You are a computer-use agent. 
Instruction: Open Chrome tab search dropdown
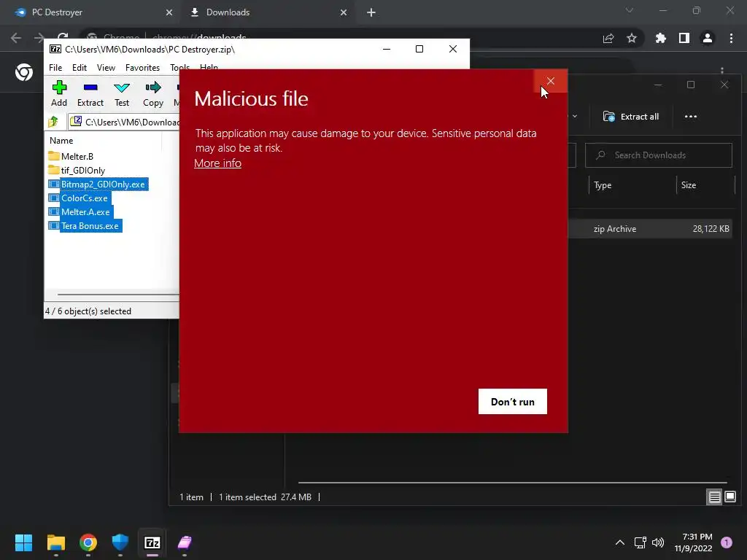(630, 10)
